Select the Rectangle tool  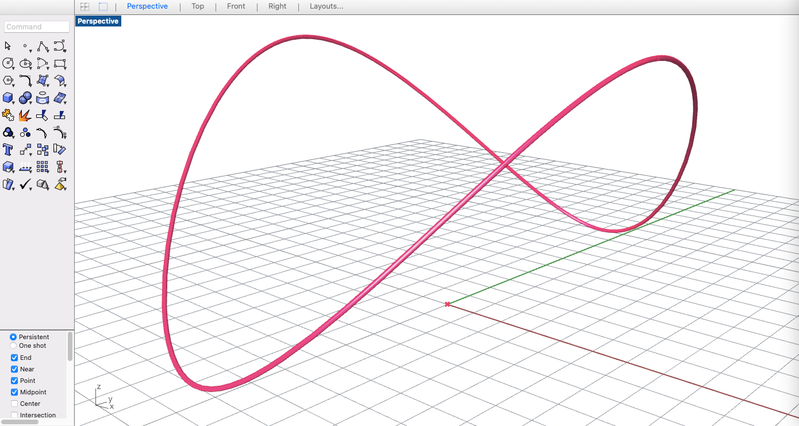60,64
